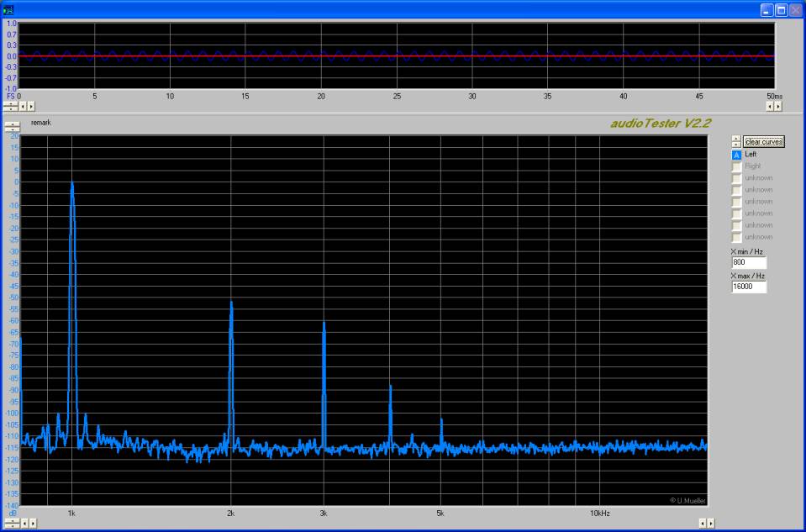The width and height of the screenshot is (806, 532).
Task: Click the down arrow left of the remark label
Action: pos(12,129)
